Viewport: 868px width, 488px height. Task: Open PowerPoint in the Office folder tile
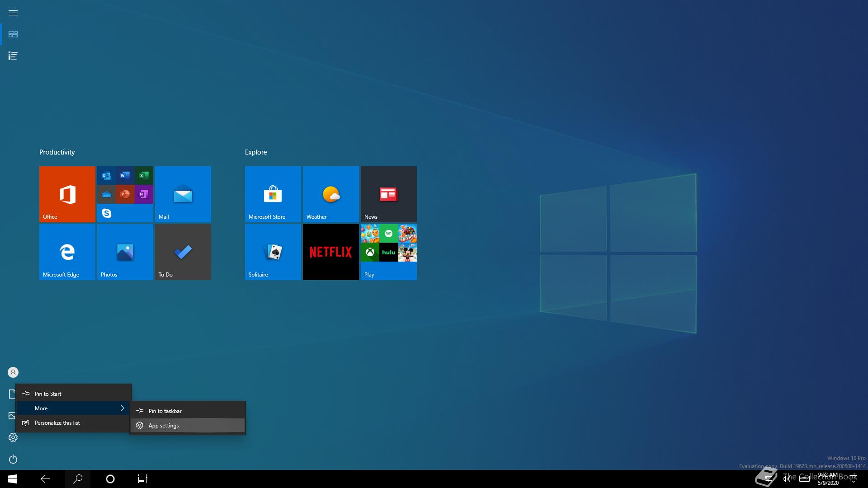point(125,194)
